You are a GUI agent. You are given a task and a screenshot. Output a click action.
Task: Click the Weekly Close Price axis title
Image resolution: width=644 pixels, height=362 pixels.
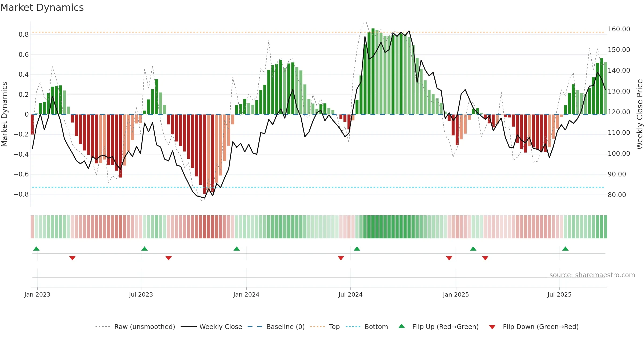(x=640, y=114)
